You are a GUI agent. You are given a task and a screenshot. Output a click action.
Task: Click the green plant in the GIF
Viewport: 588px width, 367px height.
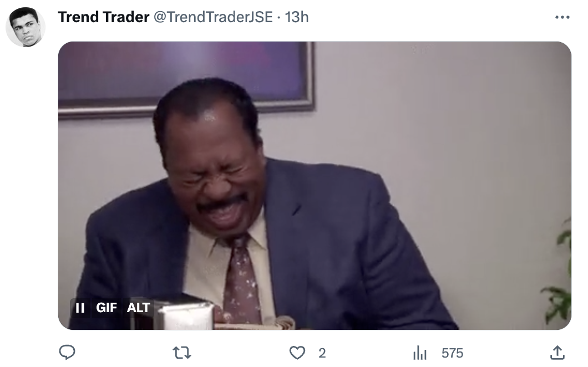point(557,274)
